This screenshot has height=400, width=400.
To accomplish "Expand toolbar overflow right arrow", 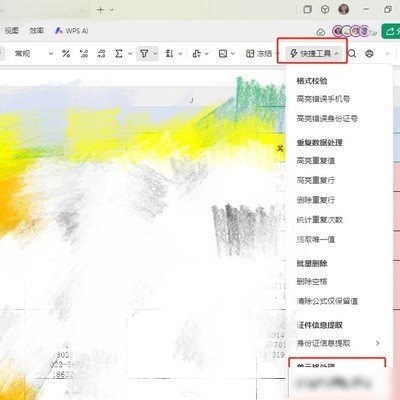I will tap(387, 54).
